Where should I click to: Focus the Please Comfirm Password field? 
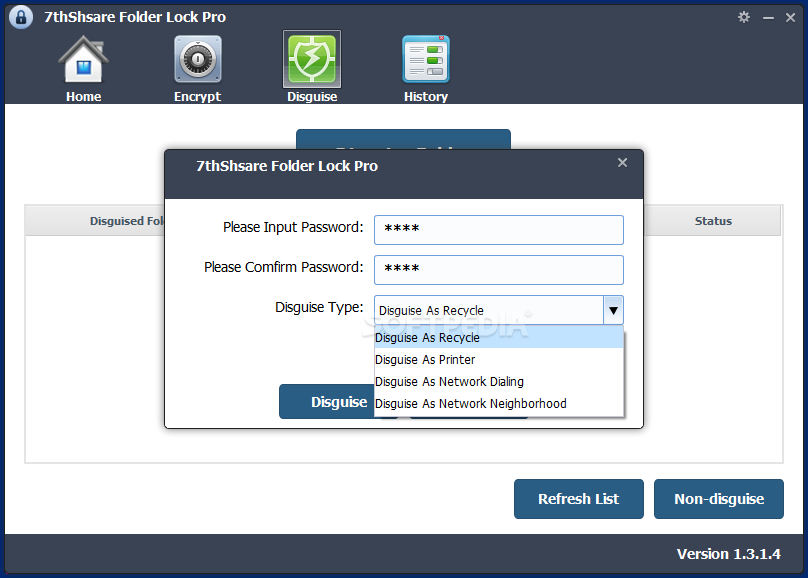(x=499, y=270)
